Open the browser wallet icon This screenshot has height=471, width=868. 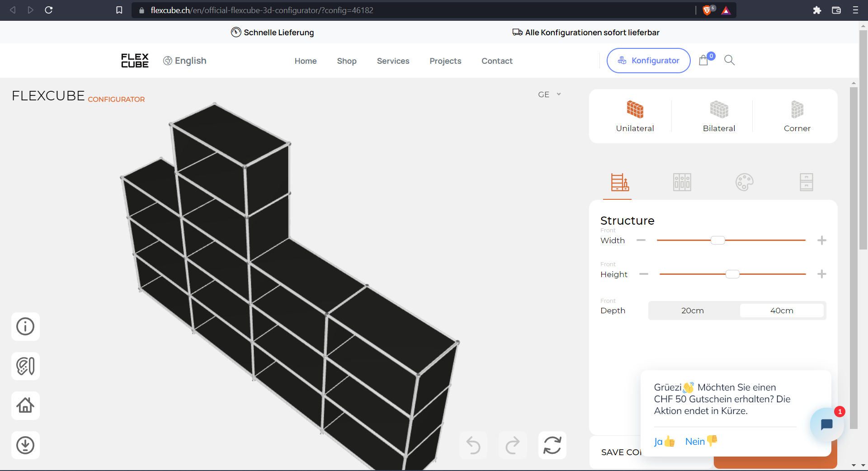836,10
